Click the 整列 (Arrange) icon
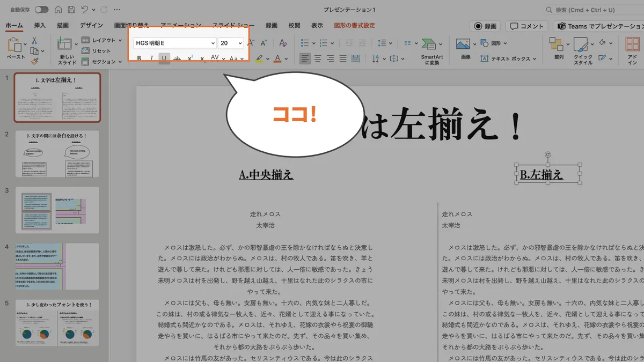Image resolution: width=644 pixels, height=362 pixels. pos(557,45)
